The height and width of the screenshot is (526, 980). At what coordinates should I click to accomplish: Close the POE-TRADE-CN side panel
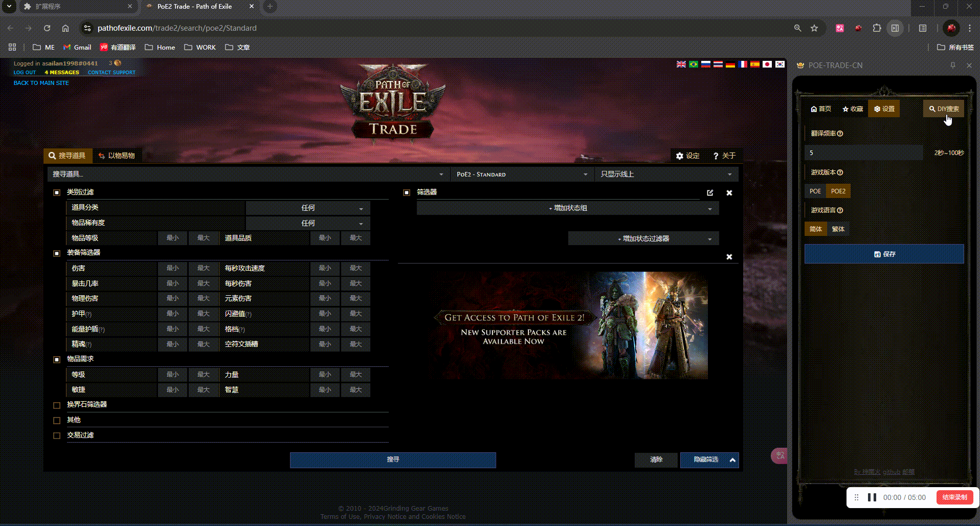(x=969, y=65)
